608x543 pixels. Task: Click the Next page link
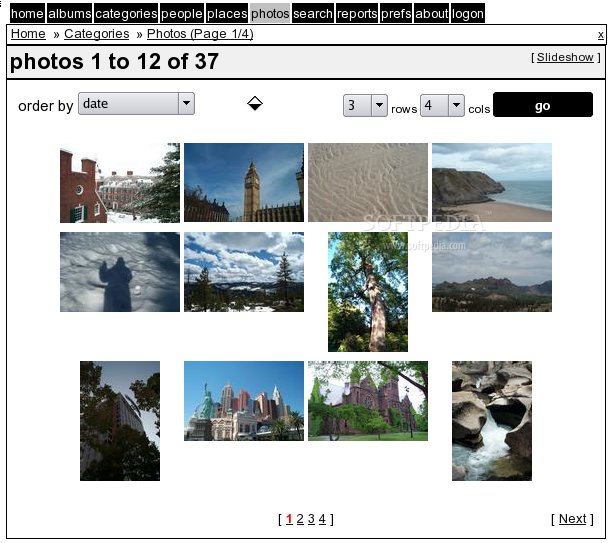(x=573, y=519)
